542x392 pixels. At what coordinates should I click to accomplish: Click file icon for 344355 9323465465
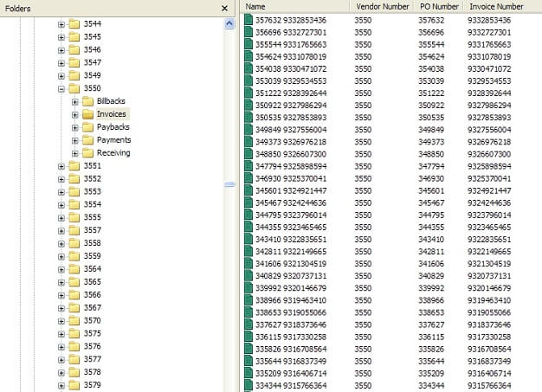click(x=248, y=227)
